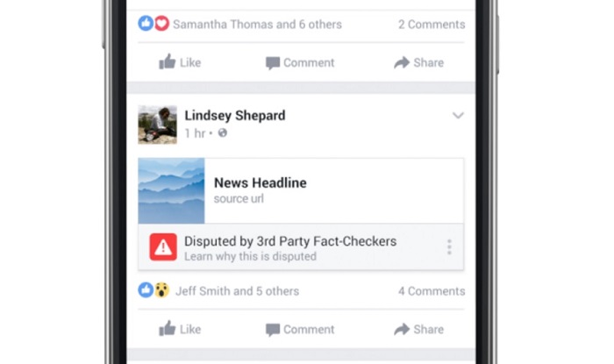
Task: Click the public globe privacy icon
Action: point(223,133)
